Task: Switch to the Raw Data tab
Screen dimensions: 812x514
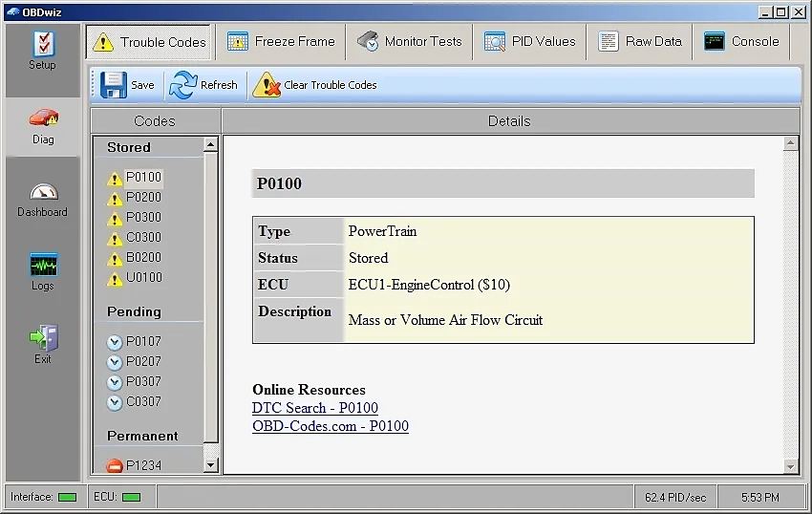Action: 639,41
